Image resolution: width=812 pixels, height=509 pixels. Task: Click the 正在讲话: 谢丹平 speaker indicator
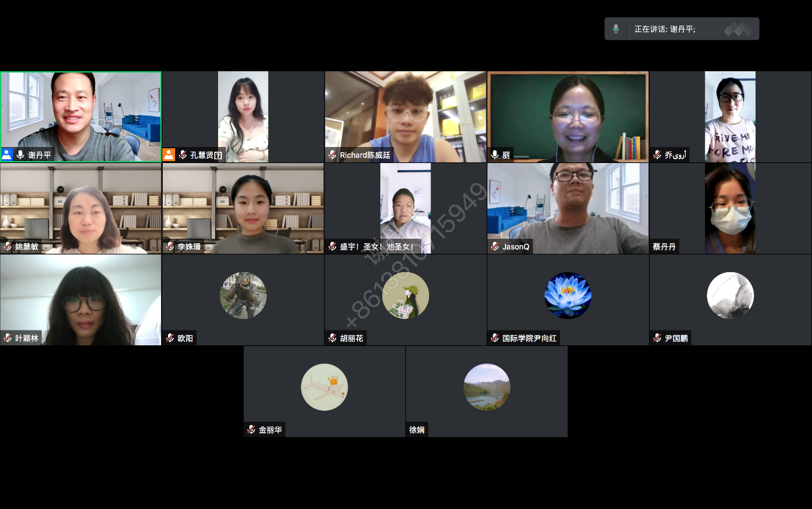point(665,29)
